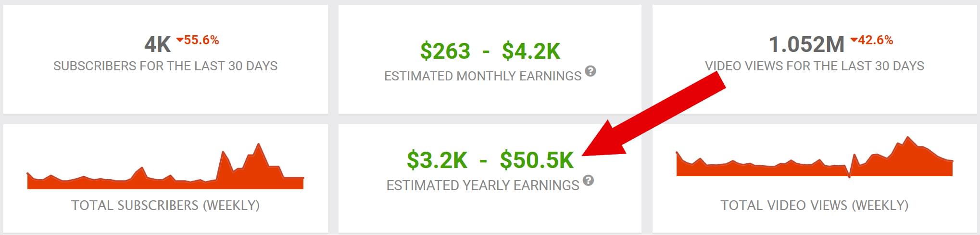Click the red down triangle beside 42.6%

[x=854, y=39]
